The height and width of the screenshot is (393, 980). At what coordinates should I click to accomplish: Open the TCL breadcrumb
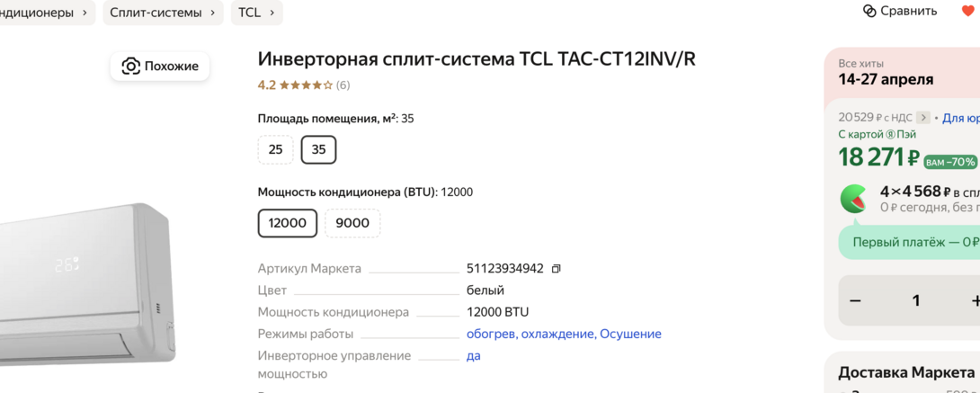(256, 13)
